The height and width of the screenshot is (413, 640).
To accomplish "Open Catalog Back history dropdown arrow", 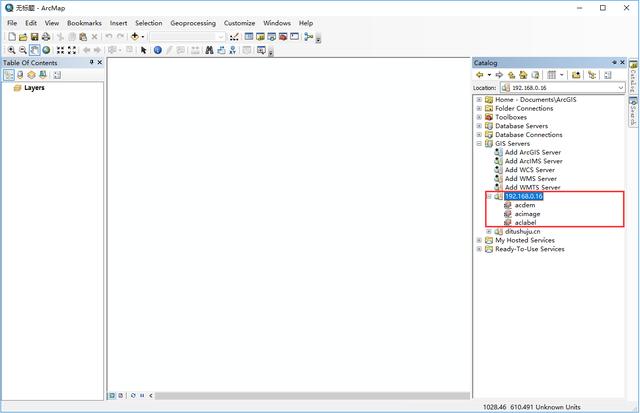I will click(x=489, y=75).
